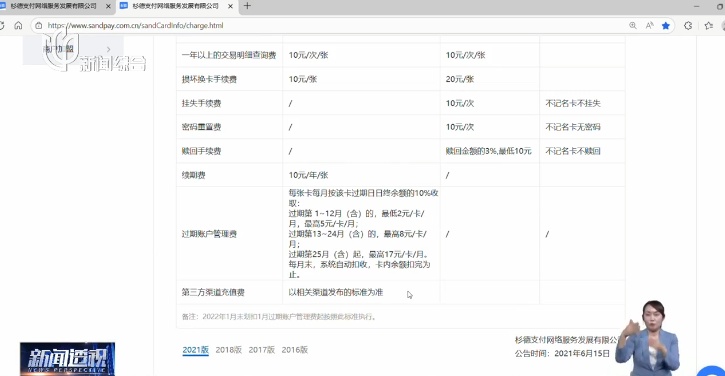Open the zoom magnifier icon in address bar
Screen dimensions: 725x376
click(x=633, y=25)
